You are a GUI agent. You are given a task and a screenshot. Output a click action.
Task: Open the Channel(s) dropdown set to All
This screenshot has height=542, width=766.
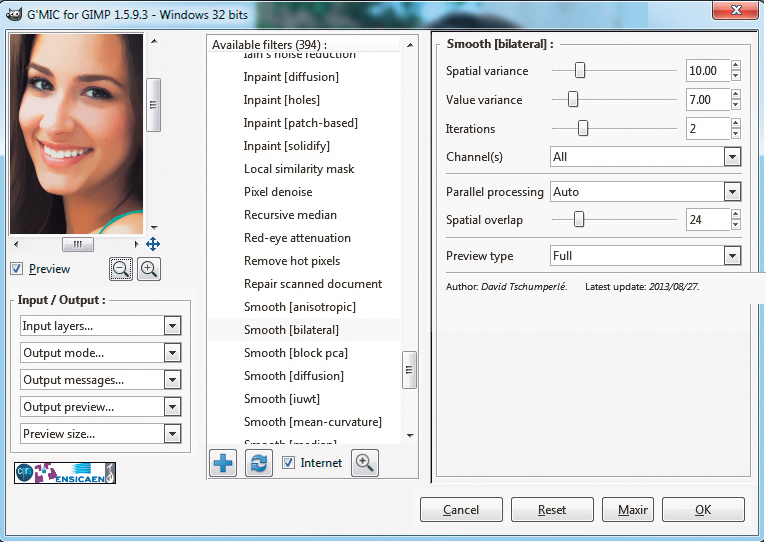tap(645, 157)
